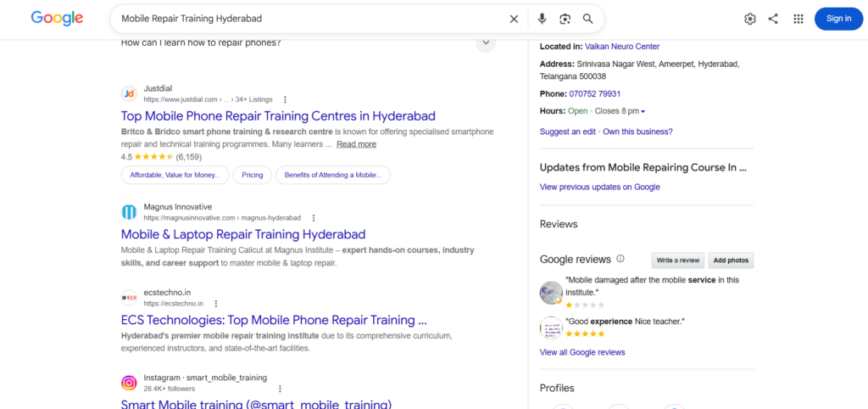Click 'Own this business?' link
Screen dimensions: 868x409
(x=637, y=132)
